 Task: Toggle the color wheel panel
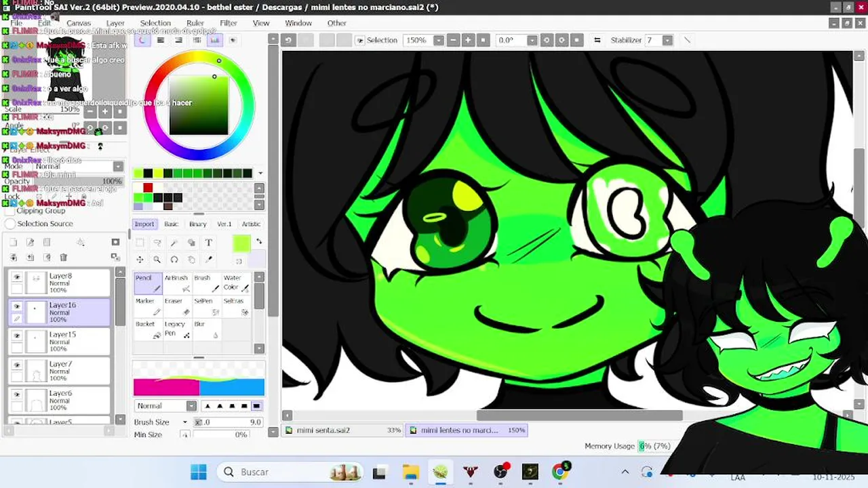[x=142, y=40]
